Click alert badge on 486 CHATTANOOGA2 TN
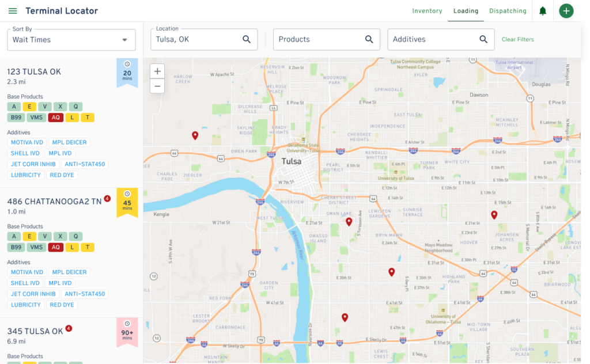This screenshot has height=364, width=590. click(x=107, y=199)
